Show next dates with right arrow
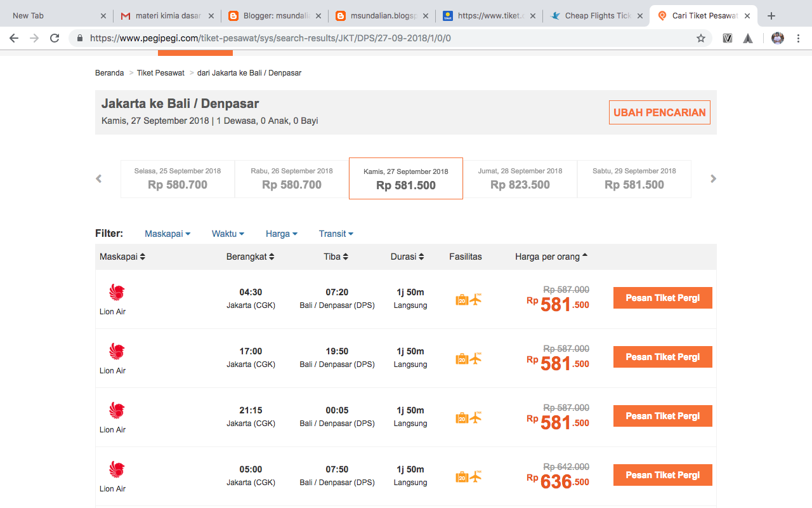This screenshot has width=812, height=508. click(713, 179)
